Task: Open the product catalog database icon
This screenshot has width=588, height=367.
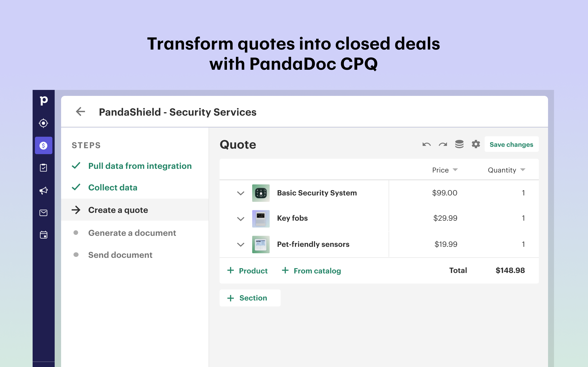Action: pyautogui.click(x=459, y=144)
